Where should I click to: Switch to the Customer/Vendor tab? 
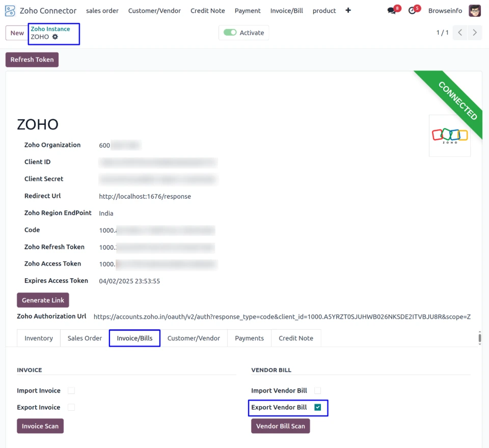click(194, 338)
